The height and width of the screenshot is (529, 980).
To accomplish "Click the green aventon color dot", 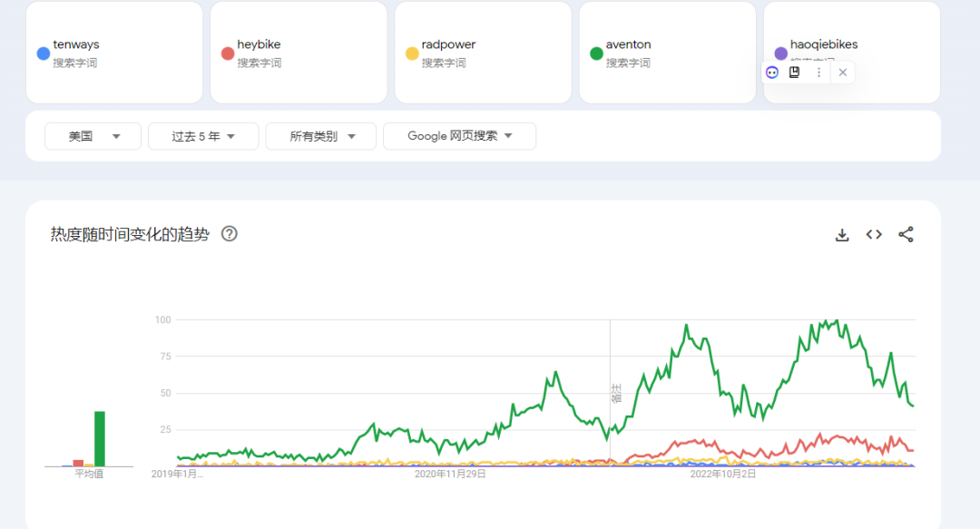I will coord(596,54).
